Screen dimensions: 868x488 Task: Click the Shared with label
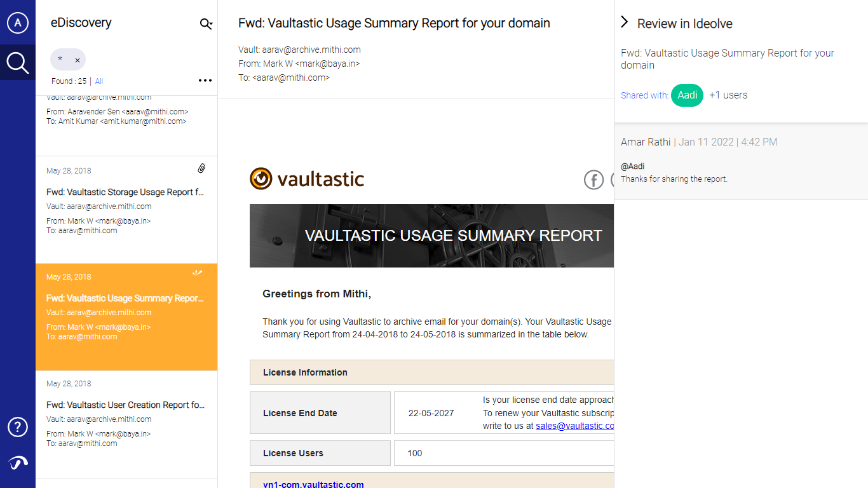[644, 95]
